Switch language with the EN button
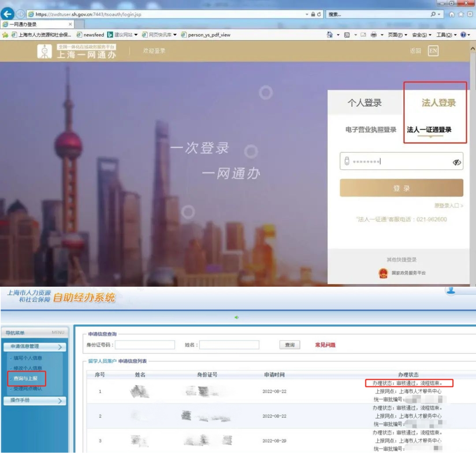Image resolution: width=476 pixels, height=453 pixels. click(x=433, y=50)
